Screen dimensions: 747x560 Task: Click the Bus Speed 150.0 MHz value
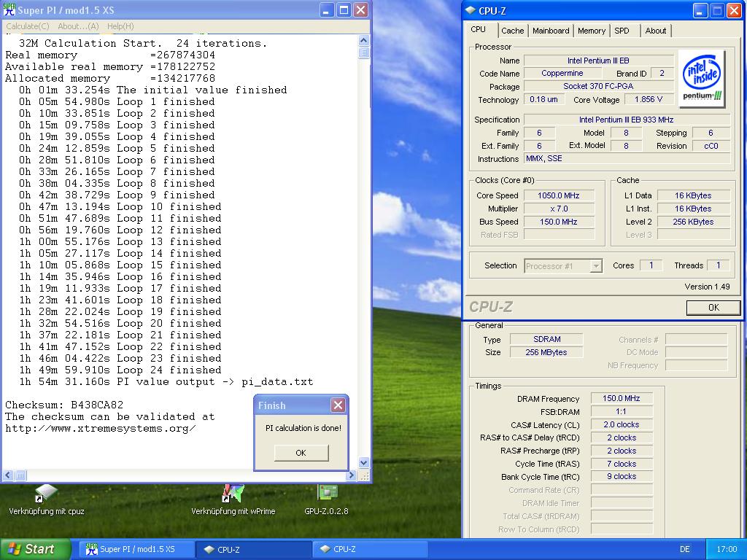[558, 222]
